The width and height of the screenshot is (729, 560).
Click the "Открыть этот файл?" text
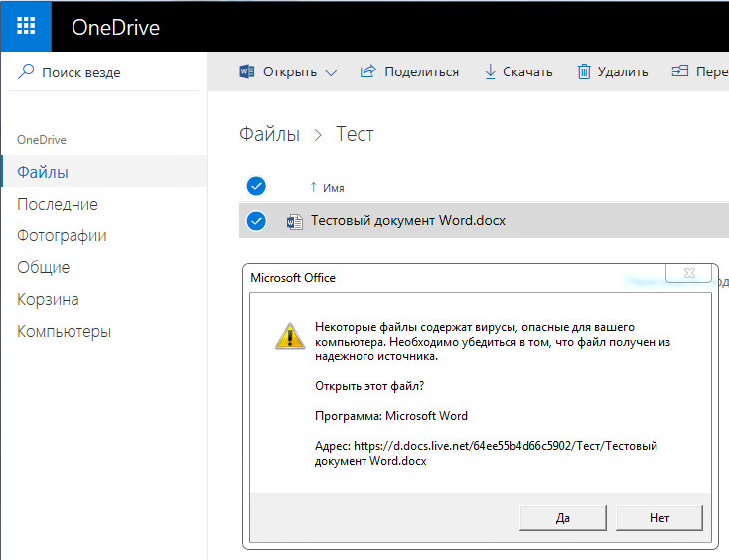pyautogui.click(x=369, y=386)
